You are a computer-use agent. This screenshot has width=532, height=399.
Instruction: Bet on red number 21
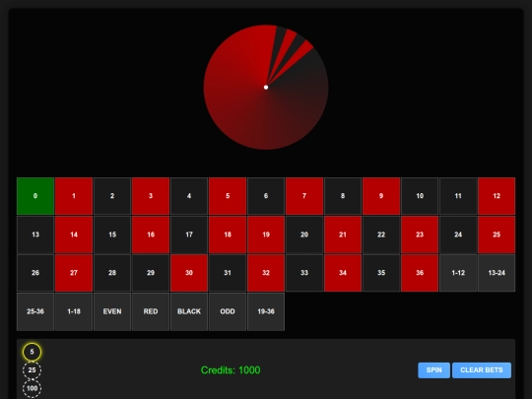pos(343,234)
